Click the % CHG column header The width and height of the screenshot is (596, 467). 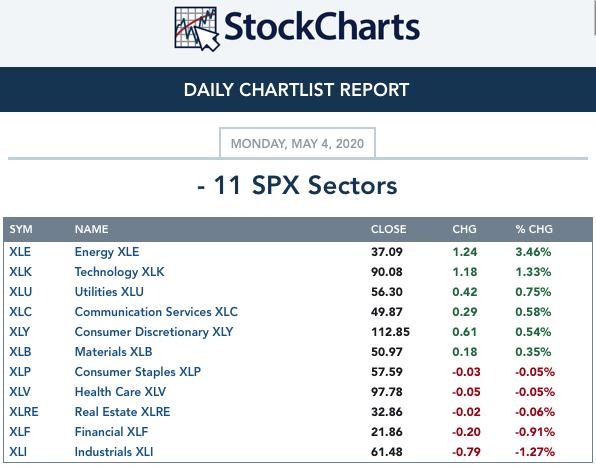click(x=534, y=229)
